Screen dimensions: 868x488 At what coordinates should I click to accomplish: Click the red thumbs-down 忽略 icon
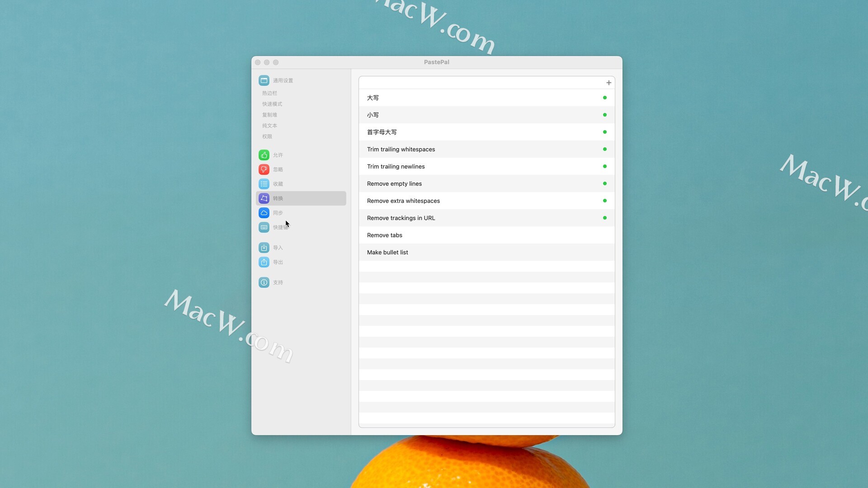click(264, 169)
